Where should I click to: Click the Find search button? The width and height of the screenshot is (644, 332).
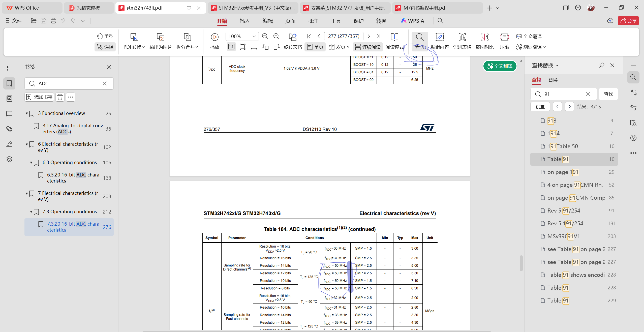608,94
